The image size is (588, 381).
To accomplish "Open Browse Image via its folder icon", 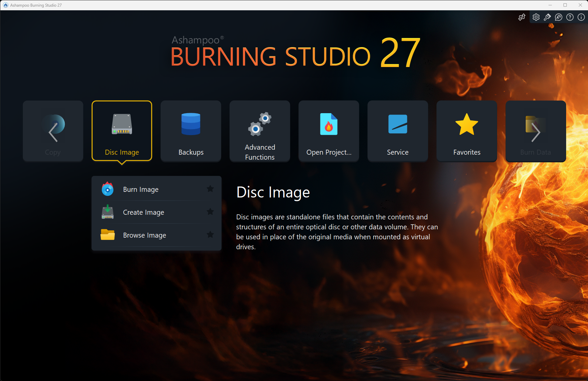I will 107,235.
